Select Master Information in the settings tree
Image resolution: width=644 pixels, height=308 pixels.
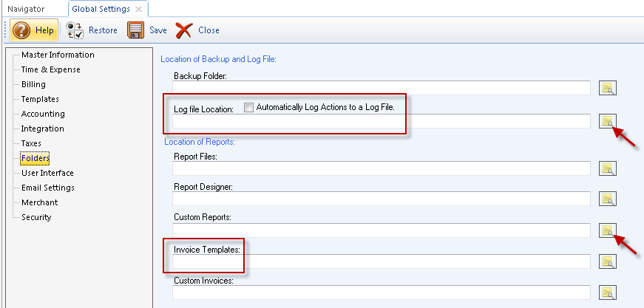pos(58,55)
